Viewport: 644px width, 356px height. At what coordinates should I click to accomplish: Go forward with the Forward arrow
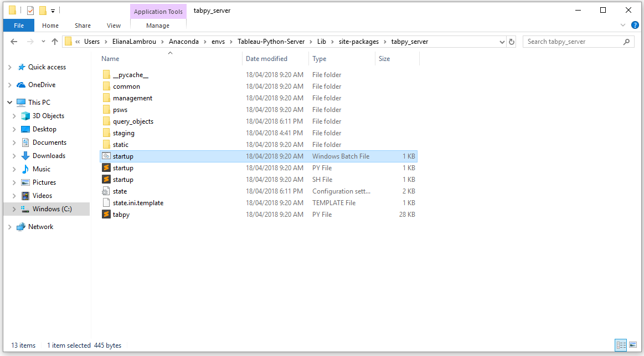point(30,42)
